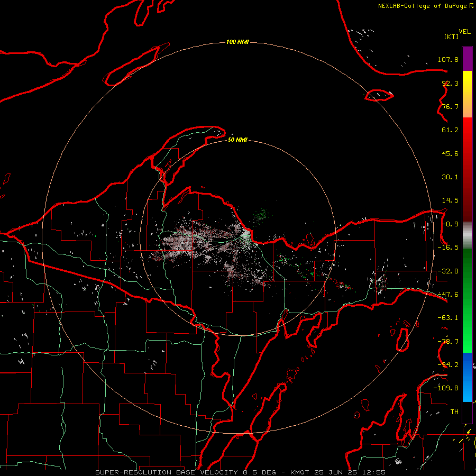The height and width of the screenshot is (476, 476).
Task: Select the -32.0 scale value
Action: pos(448,271)
